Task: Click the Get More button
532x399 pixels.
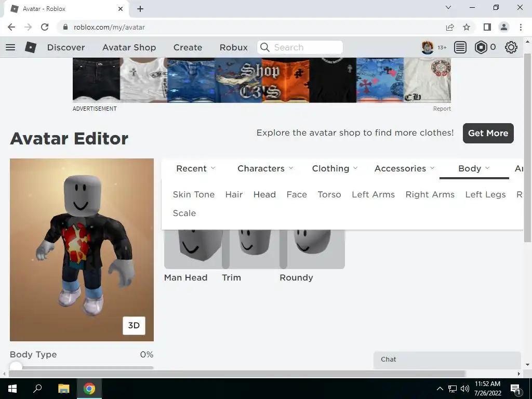Action: click(x=488, y=134)
